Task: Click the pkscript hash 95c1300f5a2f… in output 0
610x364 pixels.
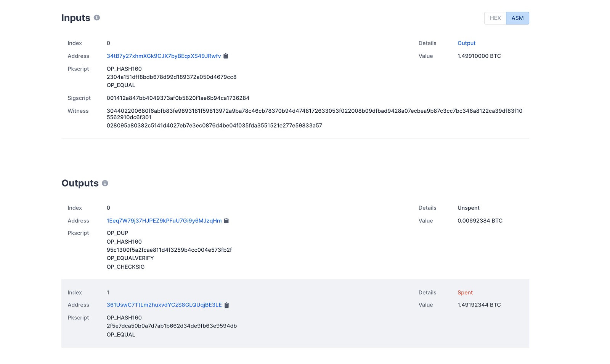Action: (x=169, y=250)
